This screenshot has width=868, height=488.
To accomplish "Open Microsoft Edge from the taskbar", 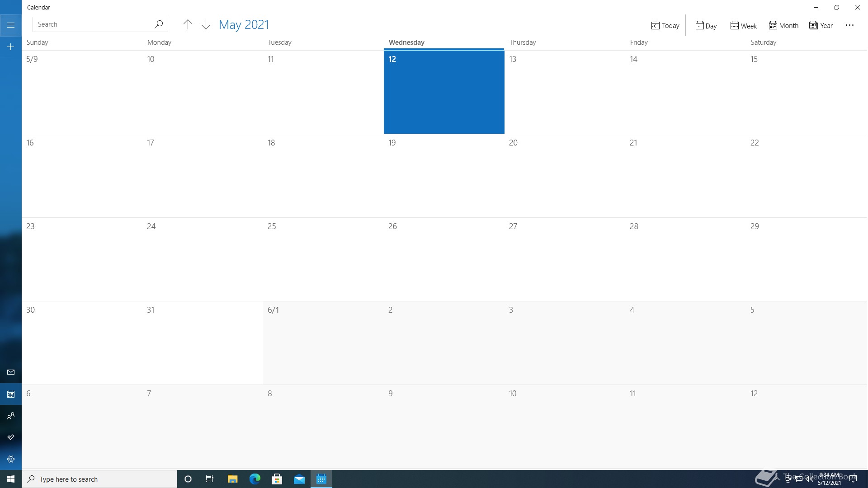I will 255,479.
